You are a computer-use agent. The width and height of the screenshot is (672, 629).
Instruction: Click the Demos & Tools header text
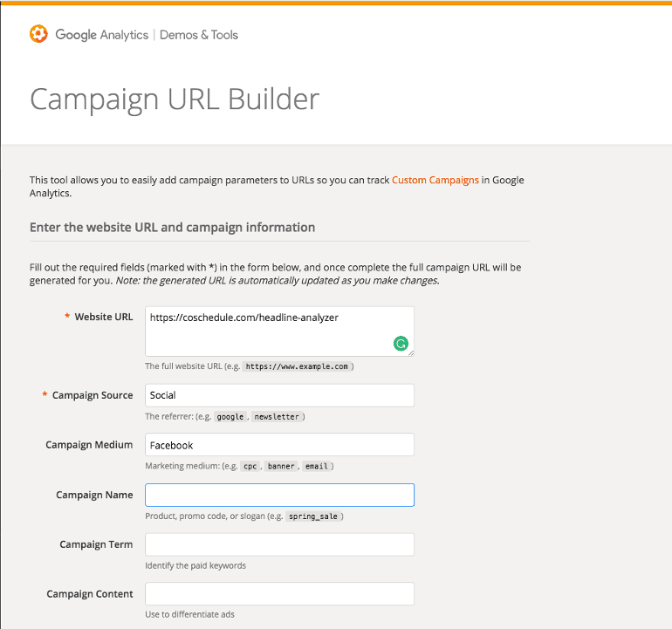pyautogui.click(x=199, y=35)
